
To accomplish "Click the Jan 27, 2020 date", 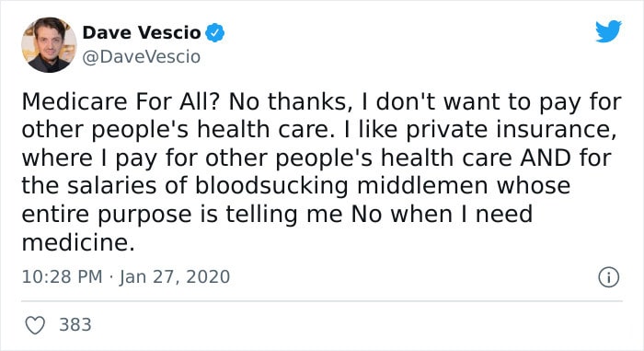I will tap(175, 277).
